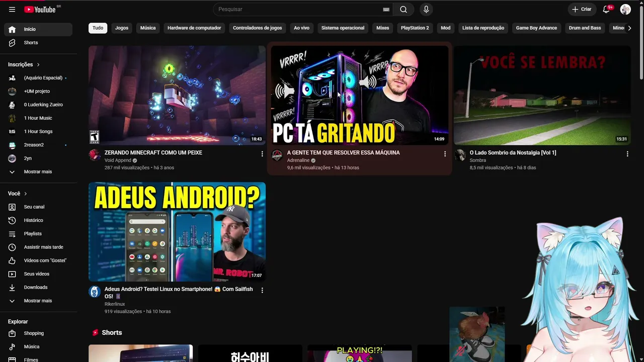
Task: Expand Você section with Mostrar mais
Action: coord(38,301)
